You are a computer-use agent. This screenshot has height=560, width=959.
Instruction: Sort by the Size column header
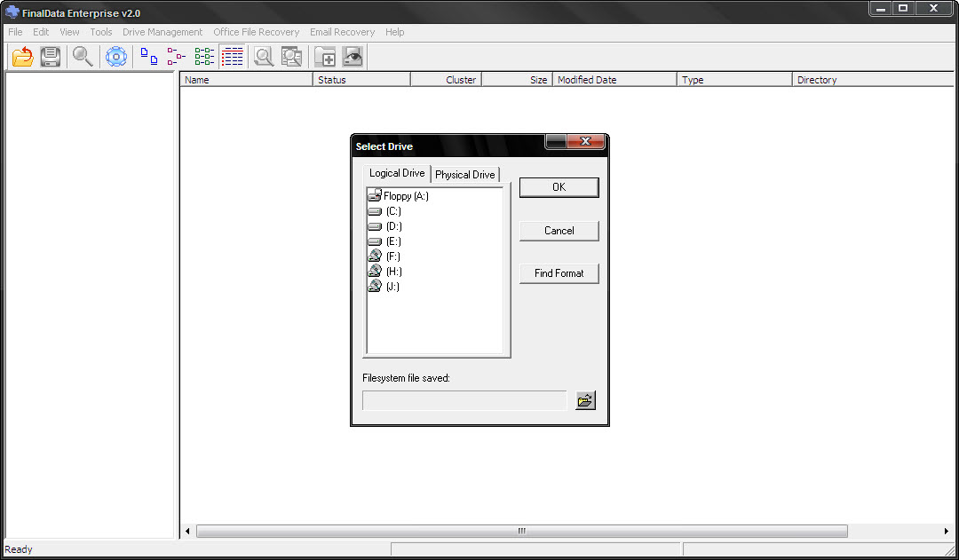click(x=517, y=80)
